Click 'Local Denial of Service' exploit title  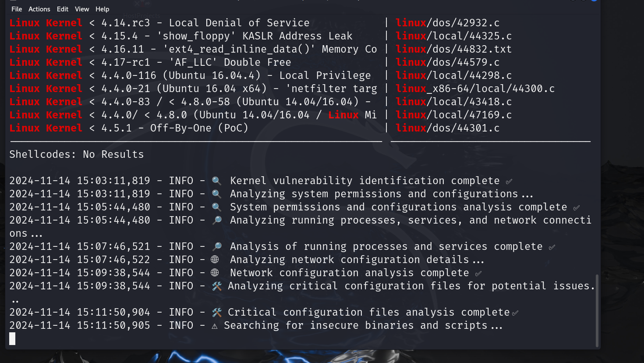239,23
